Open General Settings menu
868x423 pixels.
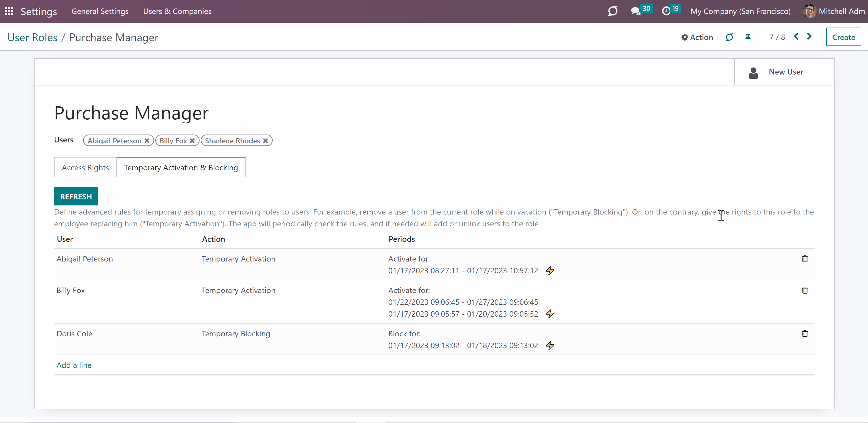click(x=100, y=12)
